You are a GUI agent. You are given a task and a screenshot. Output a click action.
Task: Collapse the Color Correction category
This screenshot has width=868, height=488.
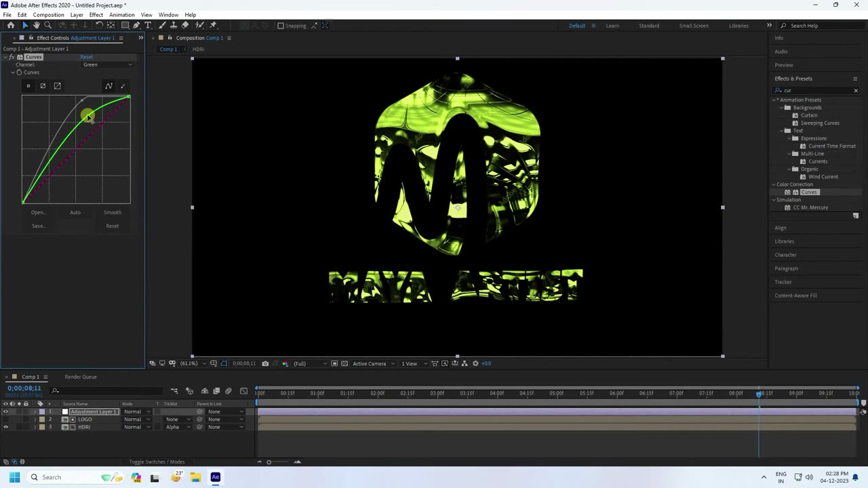coord(774,184)
